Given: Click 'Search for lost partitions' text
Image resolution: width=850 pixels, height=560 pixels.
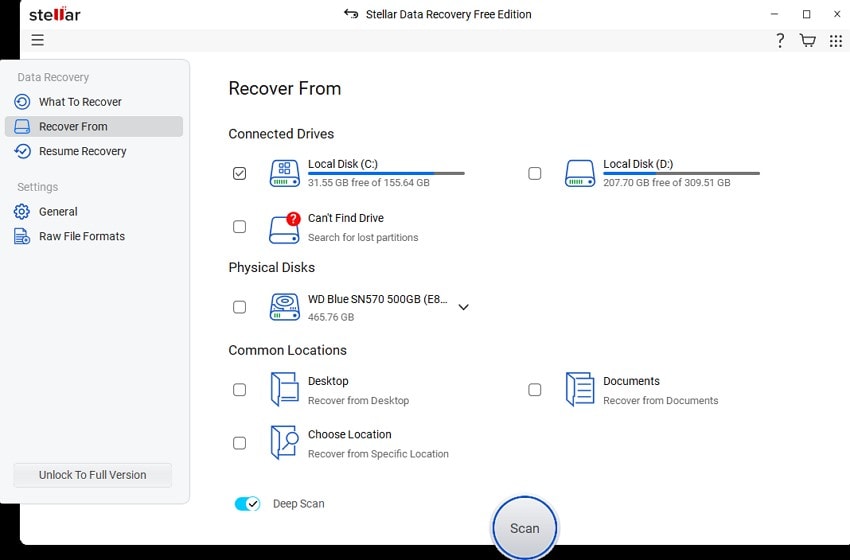Looking at the screenshot, I should click(x=363, y=237).
